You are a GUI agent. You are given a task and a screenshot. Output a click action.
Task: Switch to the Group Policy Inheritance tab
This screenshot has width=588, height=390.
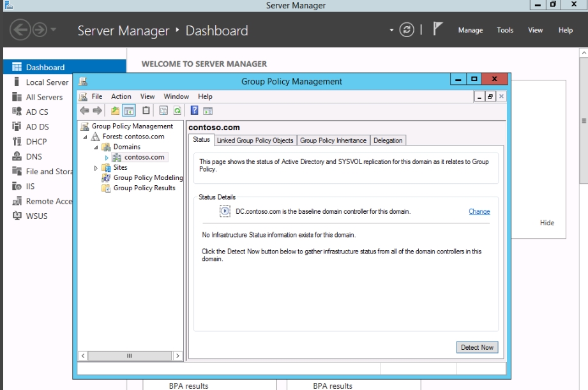point(333,140)
